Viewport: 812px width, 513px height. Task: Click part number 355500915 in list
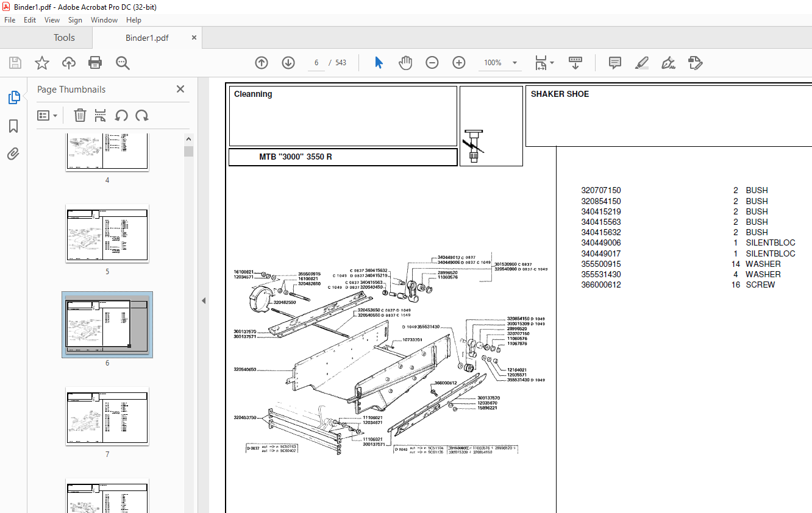point(601,264)
